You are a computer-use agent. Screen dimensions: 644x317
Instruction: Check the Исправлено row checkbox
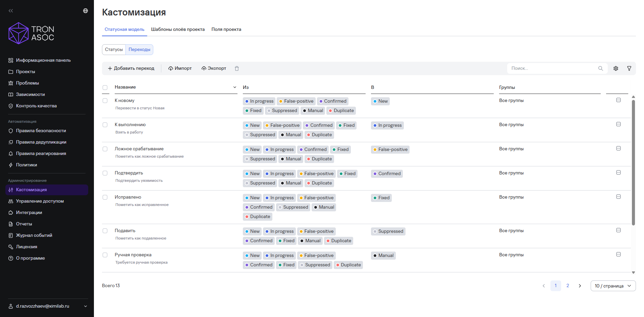pyautogui.click(x=105, y=197)
